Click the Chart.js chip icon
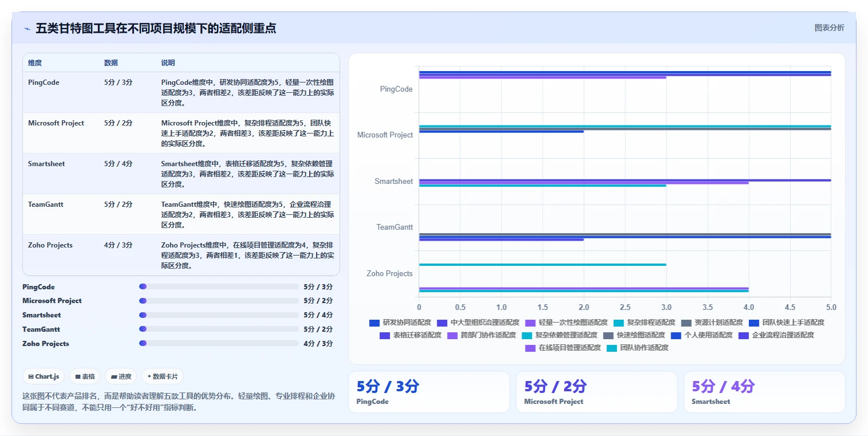This screenshot has width=868, height=436. click(x=31, y=376)
